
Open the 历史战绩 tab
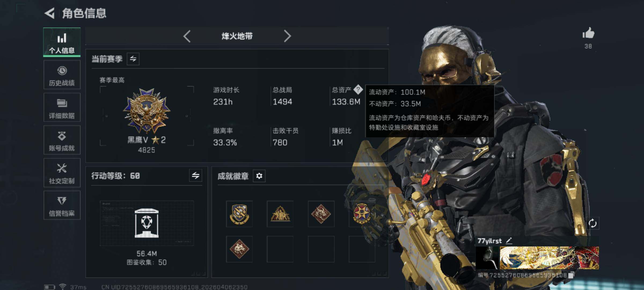coord(62,75)
